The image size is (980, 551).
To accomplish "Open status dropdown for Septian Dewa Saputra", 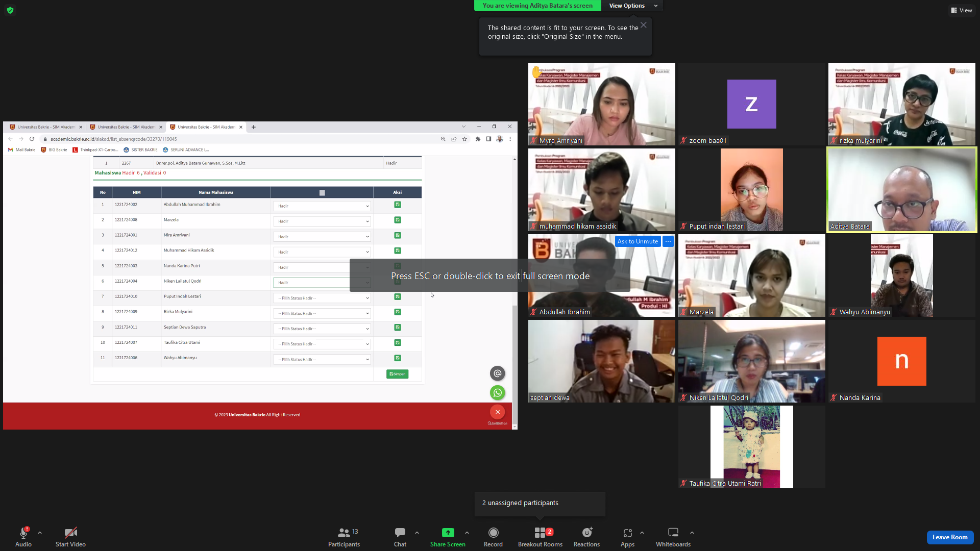I will click(x=322, y=329).
